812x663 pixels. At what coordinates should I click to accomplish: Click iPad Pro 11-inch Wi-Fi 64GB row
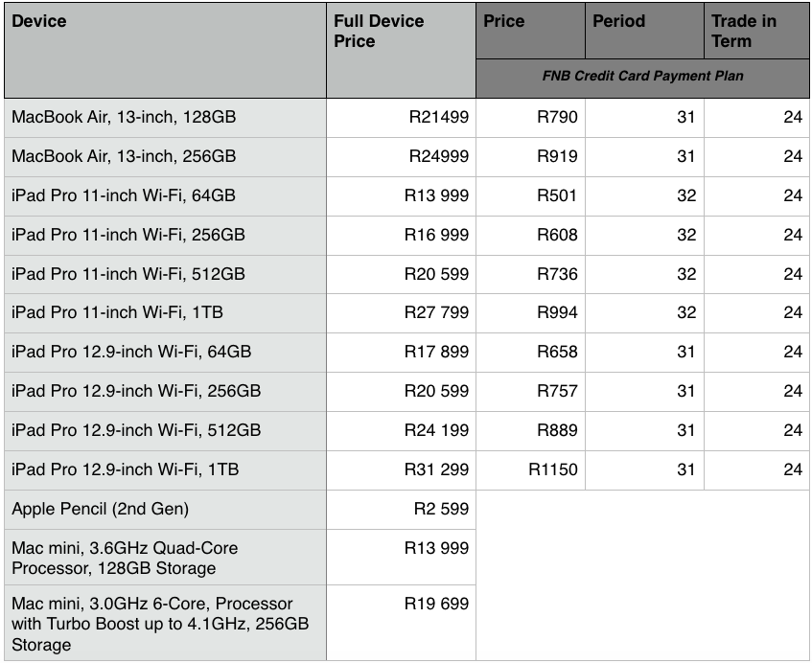click(x=124, y=195)
